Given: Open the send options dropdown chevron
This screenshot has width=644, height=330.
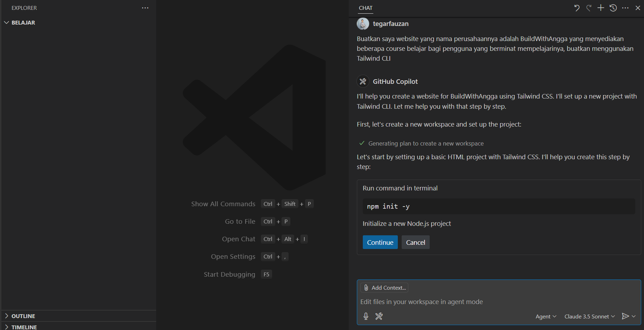Looking at the screenshot, I should (633, 316).
